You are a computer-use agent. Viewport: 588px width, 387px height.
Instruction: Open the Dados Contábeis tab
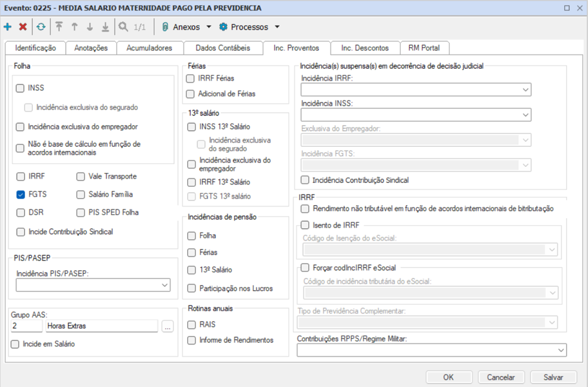click(223, 48)
